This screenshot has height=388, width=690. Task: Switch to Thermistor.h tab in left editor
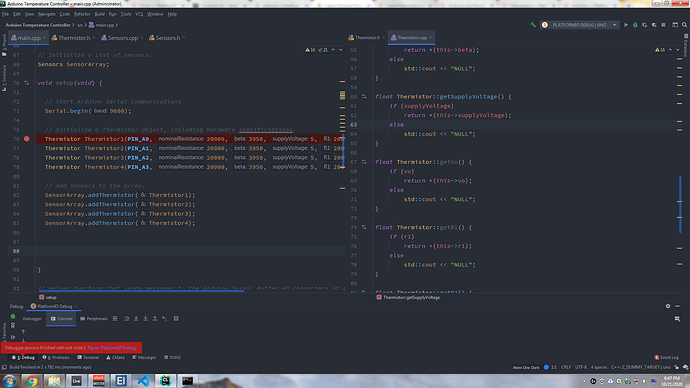(x=74, y=38)
